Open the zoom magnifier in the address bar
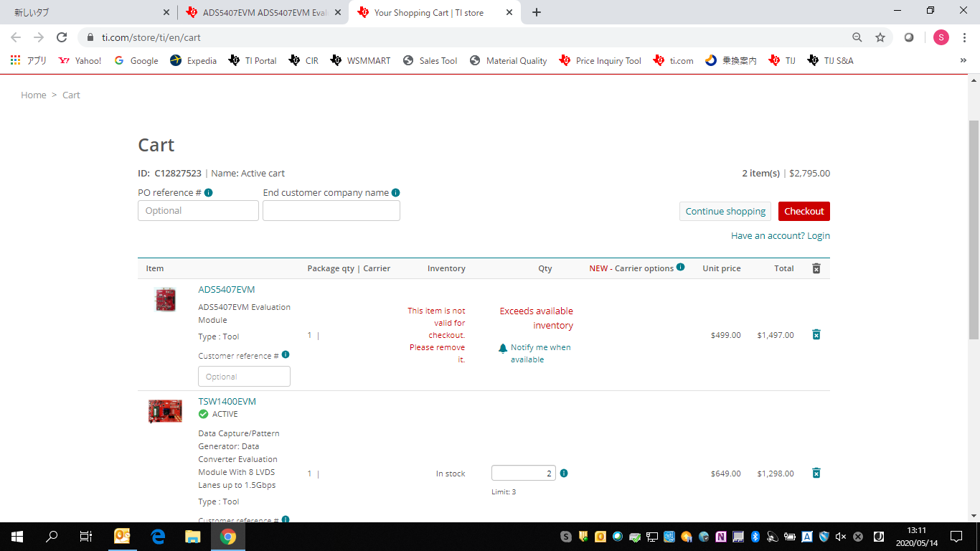Image resolution: width=980 pixels, height=551 pixels. pyautogui.click(x=857, y=37)
